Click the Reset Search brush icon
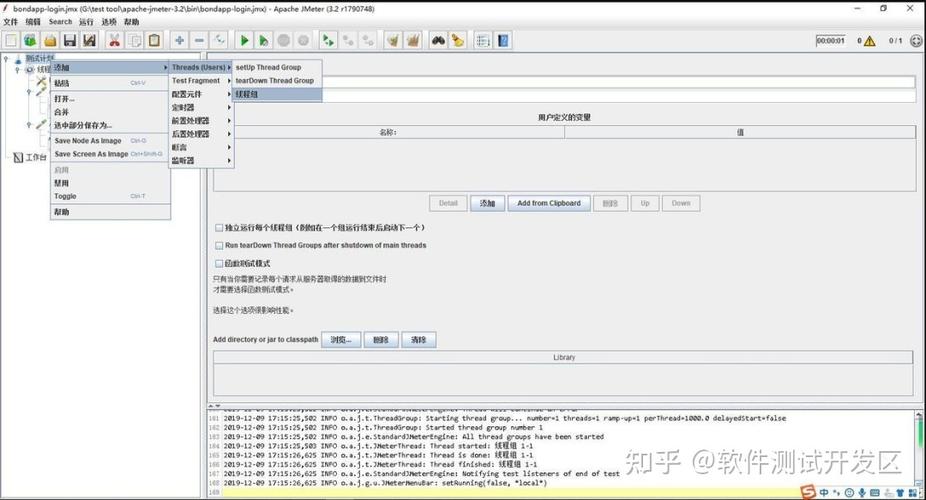 458,40
